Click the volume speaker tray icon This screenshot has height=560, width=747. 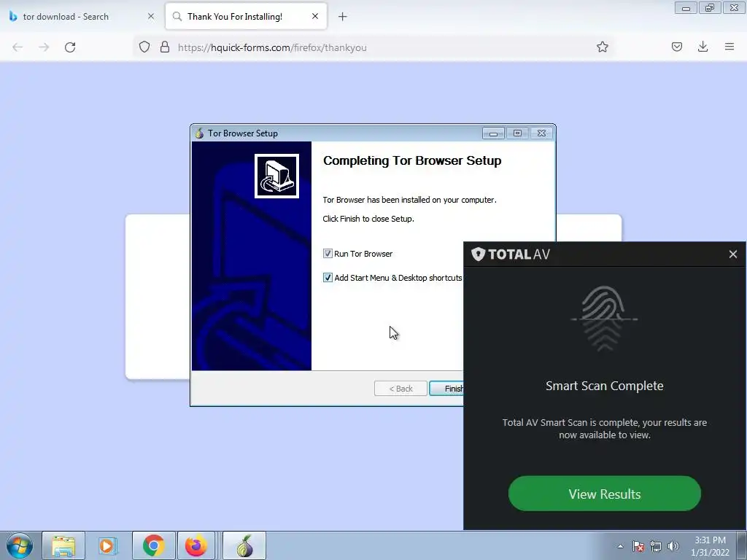pyautogui.click(x=673, y=546)
